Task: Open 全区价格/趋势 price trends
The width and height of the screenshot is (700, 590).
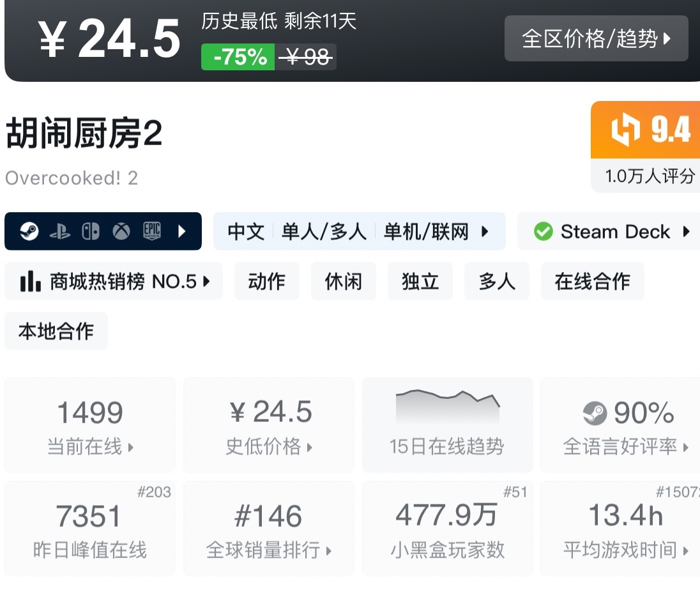Action: [596, 39]
